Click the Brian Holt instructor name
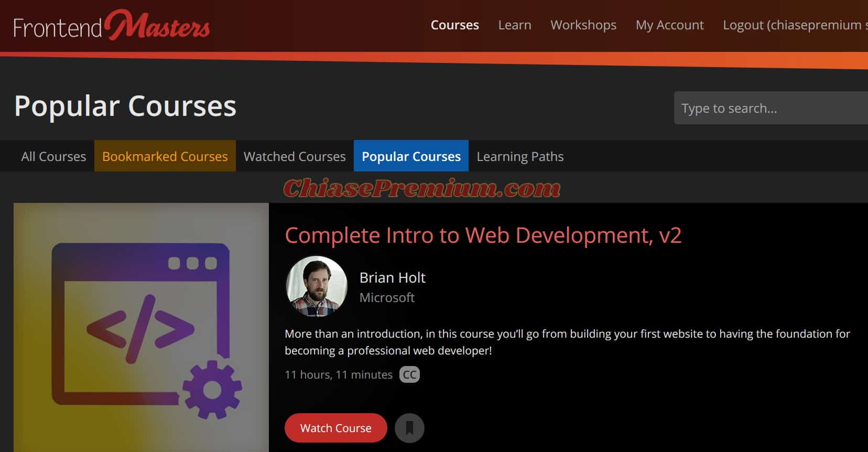 pyautogui.click(x=393, y=277)
